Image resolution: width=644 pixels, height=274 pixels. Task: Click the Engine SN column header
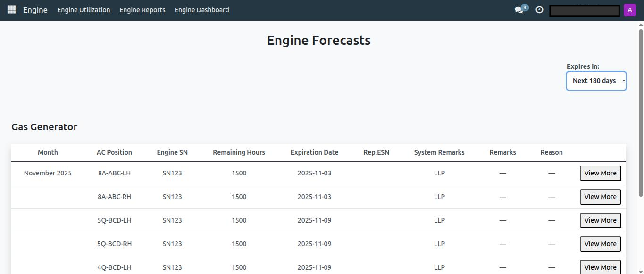click(x=172, y=152)
